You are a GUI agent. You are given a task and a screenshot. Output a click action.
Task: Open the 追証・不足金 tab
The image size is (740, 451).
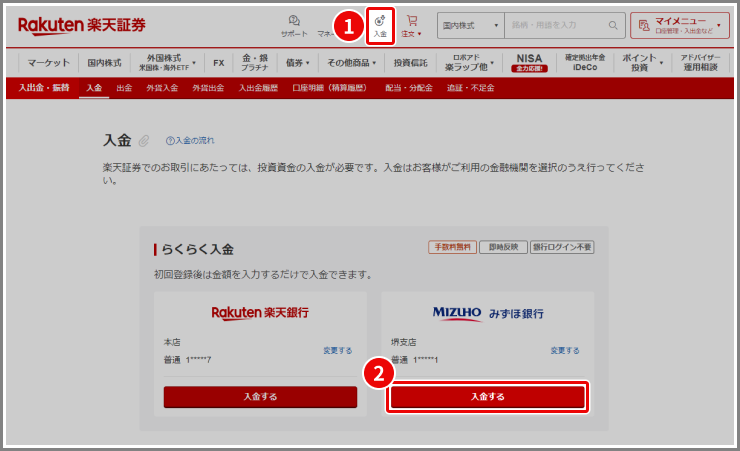tap(471, 88)
